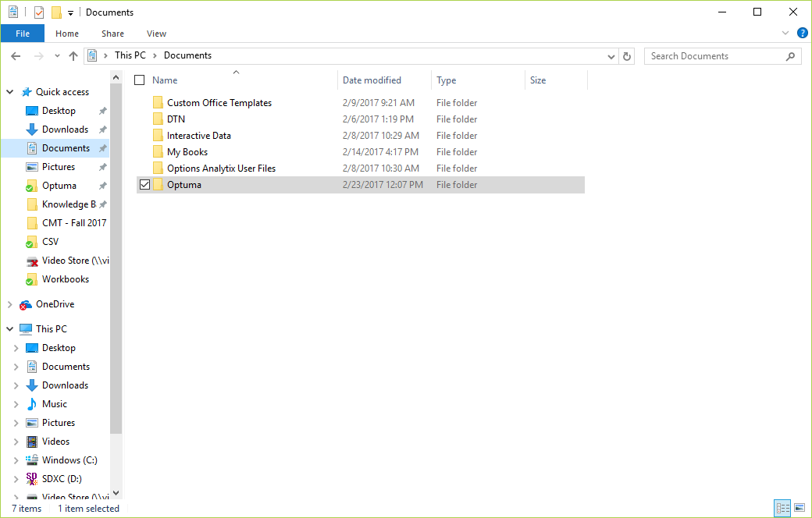812x518 pixels.
Task: Select the Custom Office Templates folder icon
Action: click(x=158, y=102)
